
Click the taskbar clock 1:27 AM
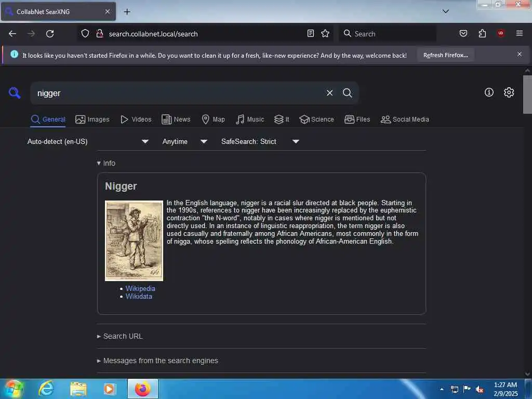click(506, 389)
